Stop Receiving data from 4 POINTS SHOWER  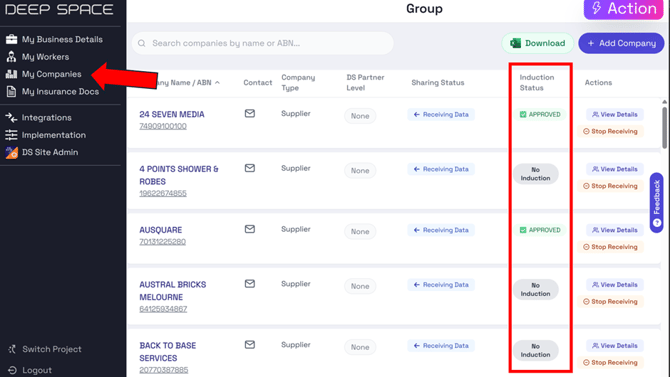tap(610, 186)
